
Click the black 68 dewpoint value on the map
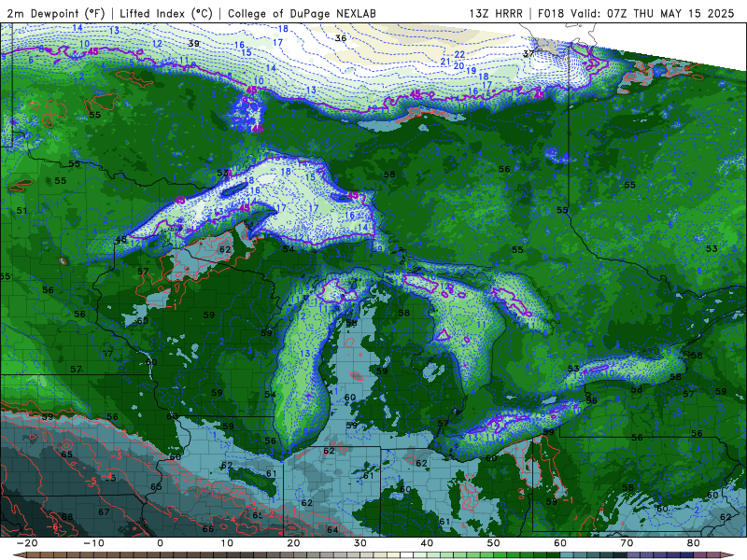67,517
